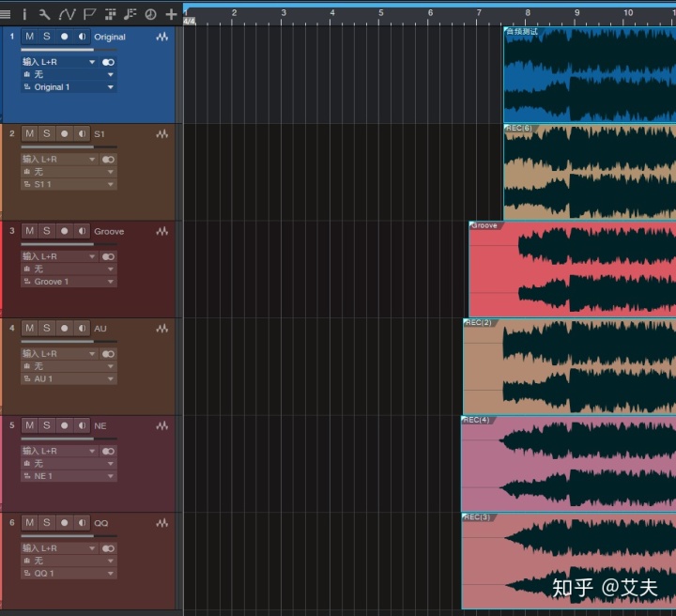Select the S1 track name
Viewport: 676px width, 616px height.
100,134
